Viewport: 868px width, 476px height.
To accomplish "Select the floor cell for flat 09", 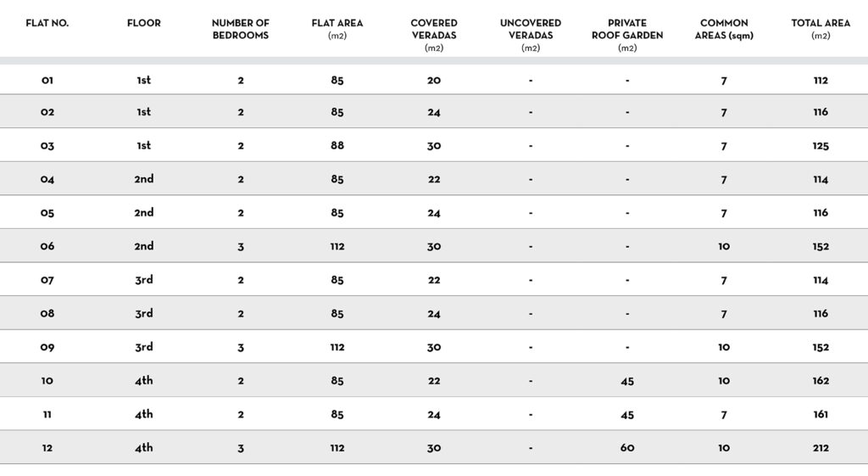I will [x=143, y=347].
